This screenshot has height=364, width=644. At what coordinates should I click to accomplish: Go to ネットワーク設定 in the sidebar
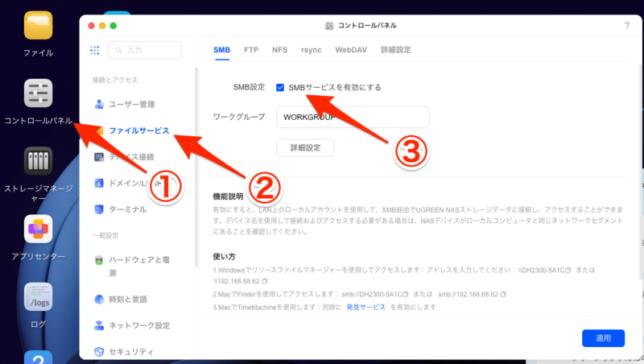click(139, 325)
